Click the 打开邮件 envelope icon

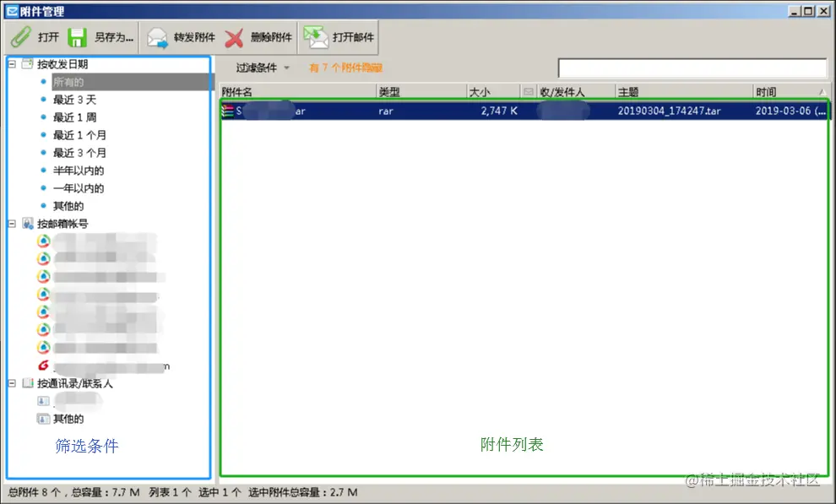[x=316, y=37]
